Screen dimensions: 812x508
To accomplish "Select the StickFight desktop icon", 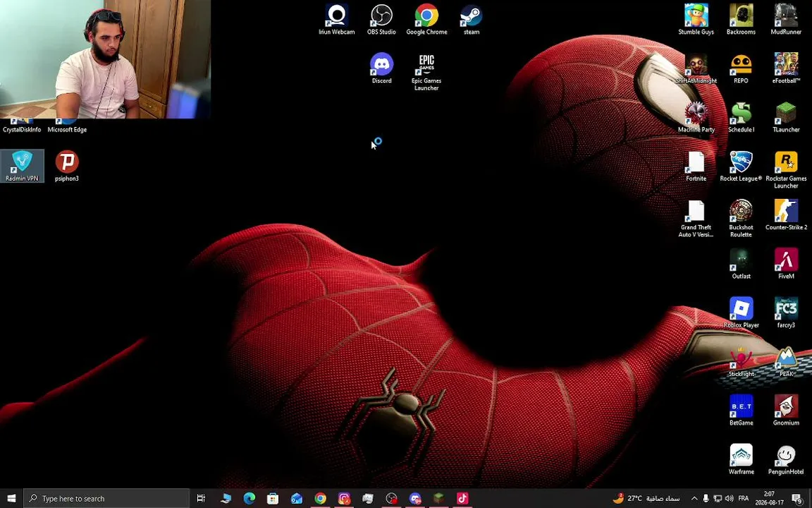I will (741, 361).
